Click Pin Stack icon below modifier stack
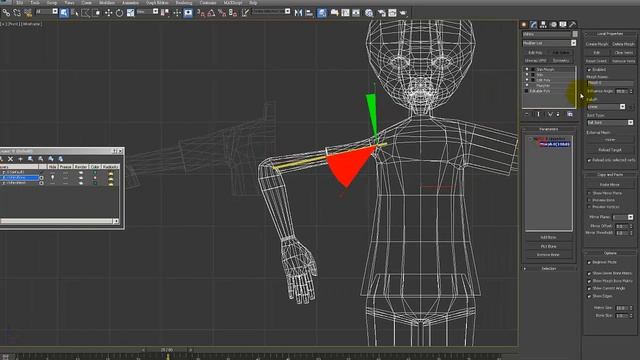640x360 pixels. (527, 114)
